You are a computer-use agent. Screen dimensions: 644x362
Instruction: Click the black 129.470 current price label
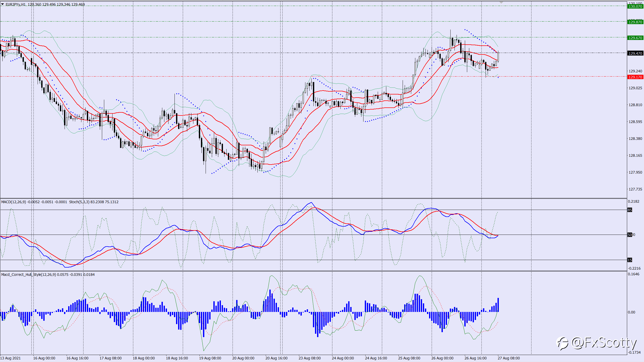635,53
